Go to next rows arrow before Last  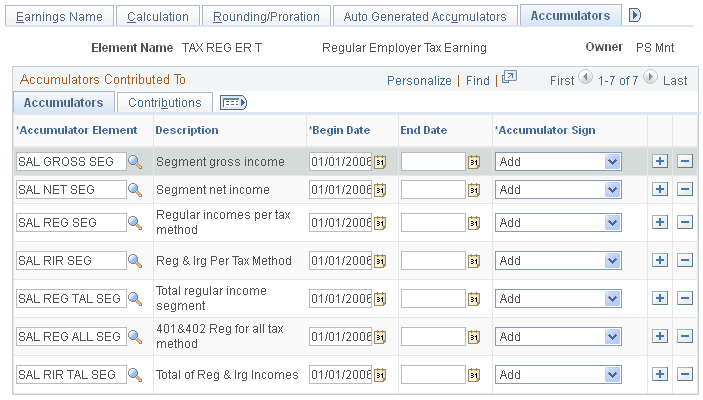click(650, 78)
